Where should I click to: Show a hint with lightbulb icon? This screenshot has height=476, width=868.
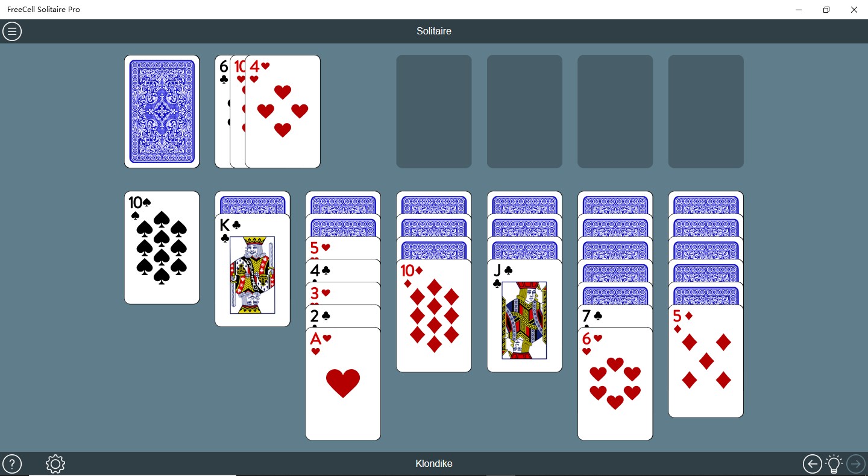point(834,463)
